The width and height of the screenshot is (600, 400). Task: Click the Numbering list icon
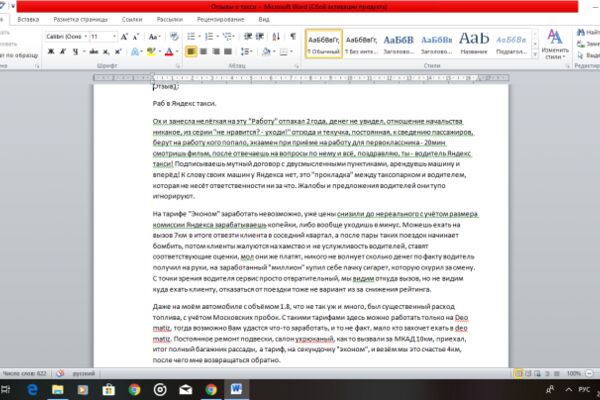209,37
